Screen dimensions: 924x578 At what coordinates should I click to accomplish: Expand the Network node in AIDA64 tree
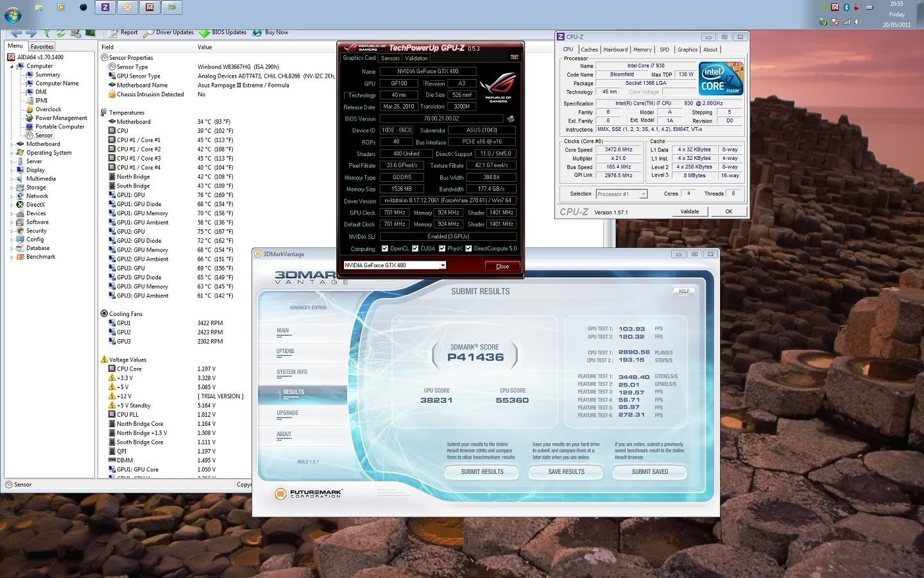[x=12, y=197]
